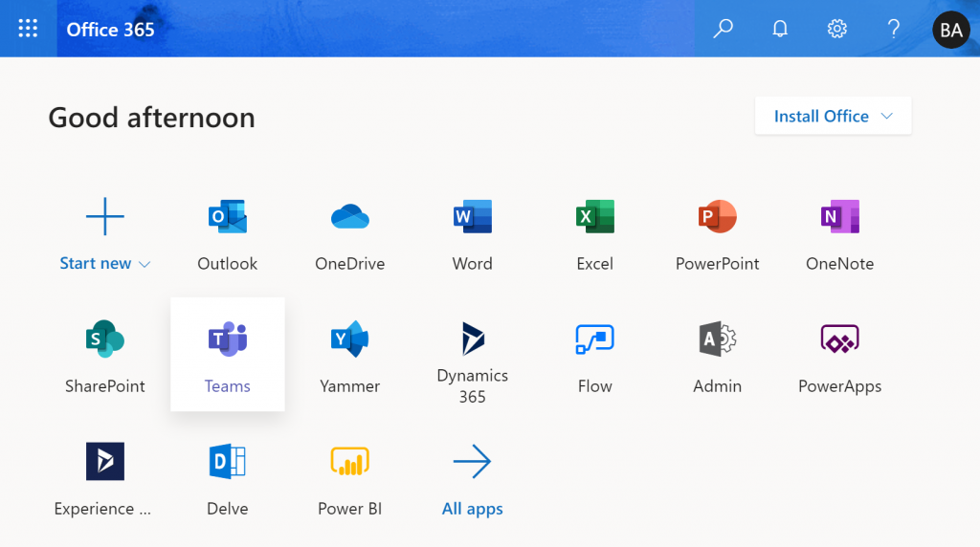Open the Admin center app
Viewport: 980px width, 547px height.
(718, 355)
